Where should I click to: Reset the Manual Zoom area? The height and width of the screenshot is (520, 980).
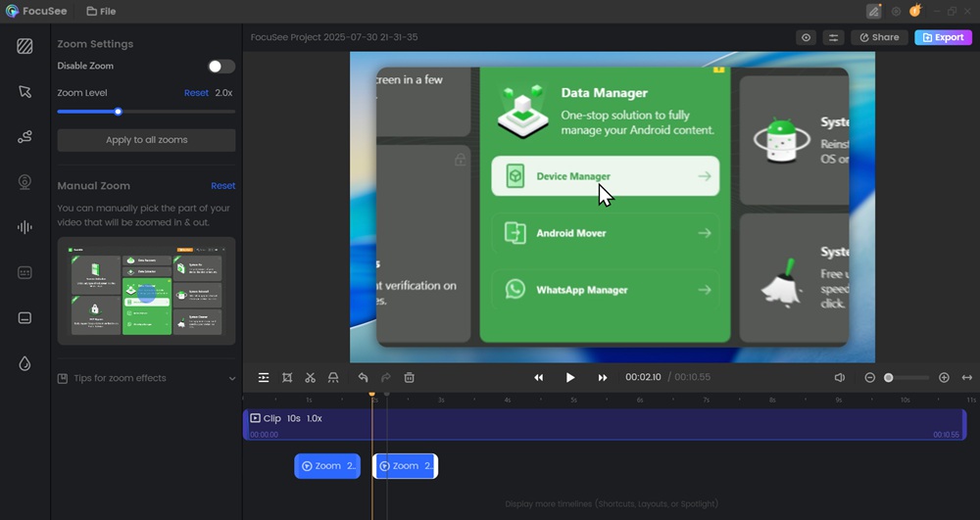pos(223,185)
